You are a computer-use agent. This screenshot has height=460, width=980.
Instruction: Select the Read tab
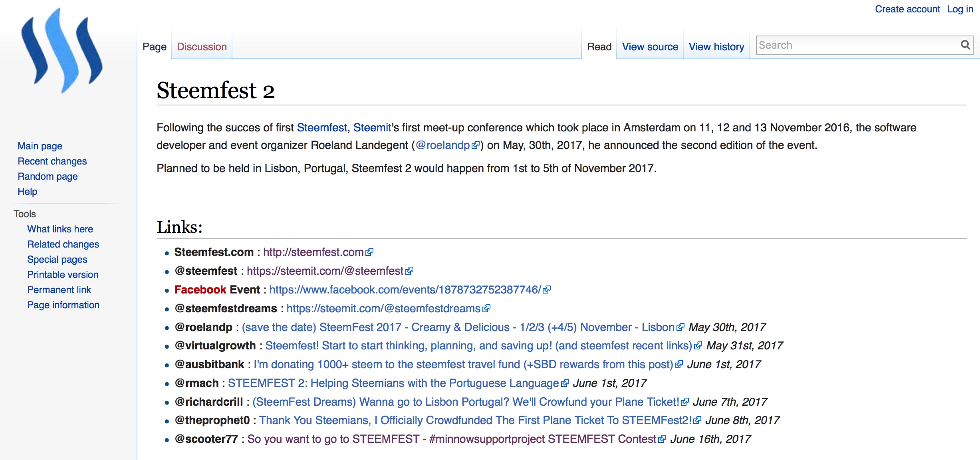(599, 47)
